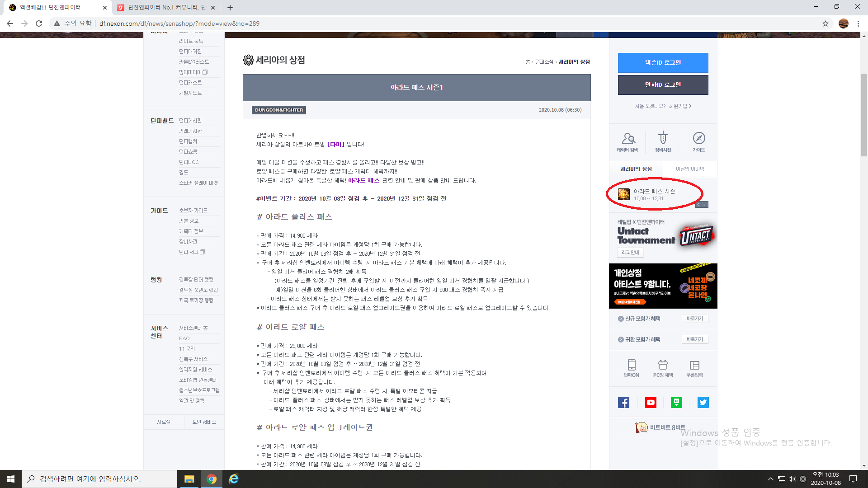Open the notification center icon
Image resolution: width=868 pixels, height=488 pixels.
[x=853, y=479]
